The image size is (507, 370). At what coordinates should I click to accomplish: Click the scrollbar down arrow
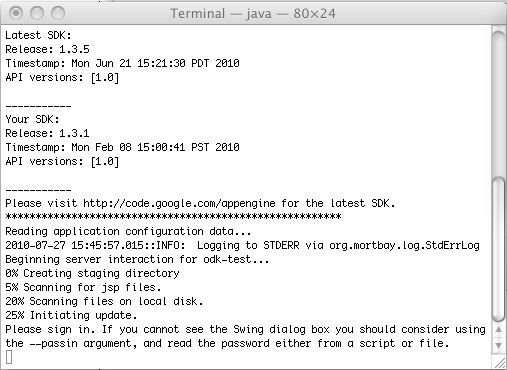point(499,345)
